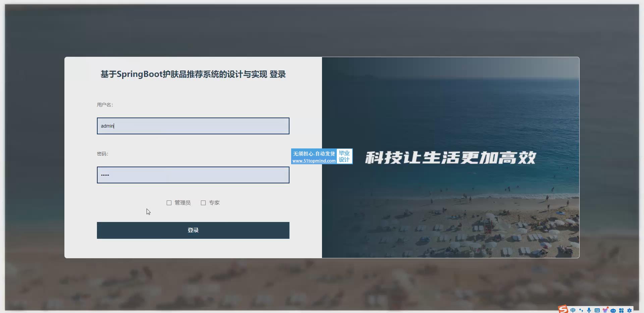Open the Sogou toolbox grid icon

(x=621, y=310)
